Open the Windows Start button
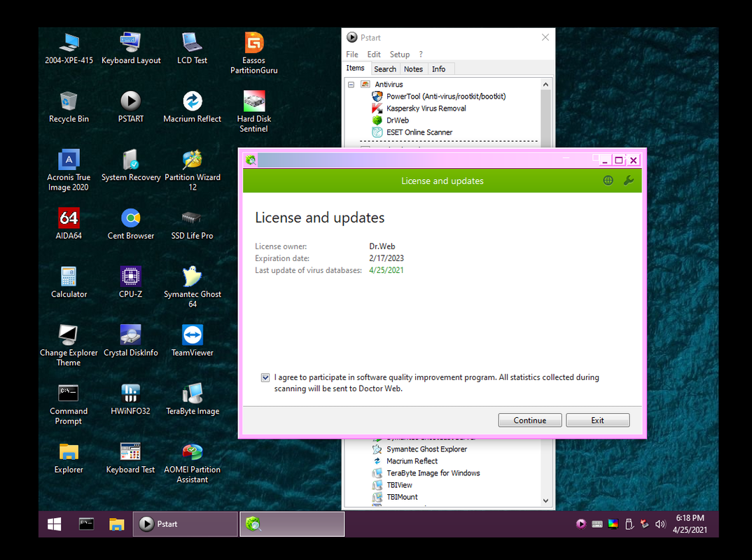 point(55,524)
